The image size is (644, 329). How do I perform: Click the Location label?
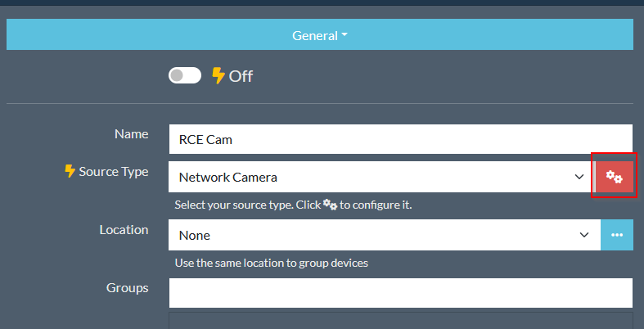(124, 230)
